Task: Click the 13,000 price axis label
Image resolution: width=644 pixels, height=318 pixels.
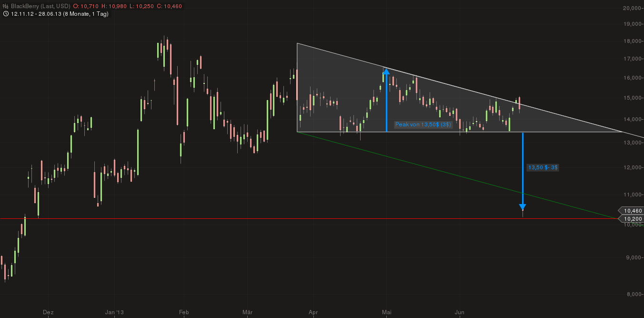Action: (633, 143)
